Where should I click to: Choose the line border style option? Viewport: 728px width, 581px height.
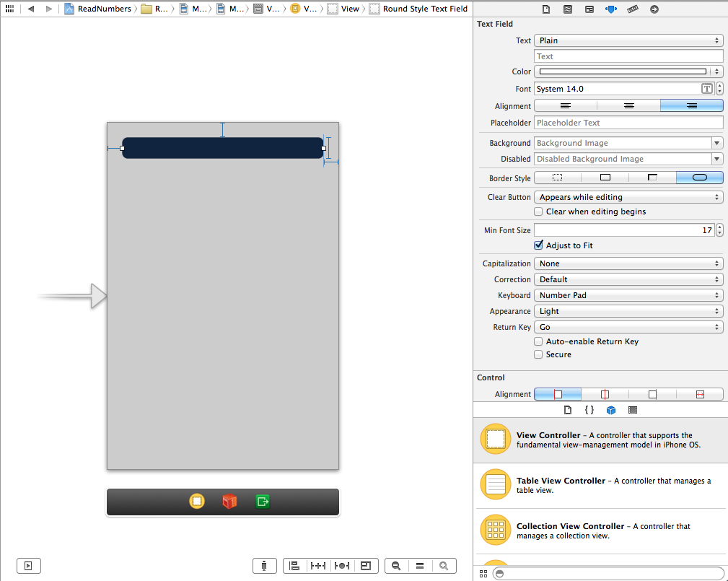pos(605,178)
